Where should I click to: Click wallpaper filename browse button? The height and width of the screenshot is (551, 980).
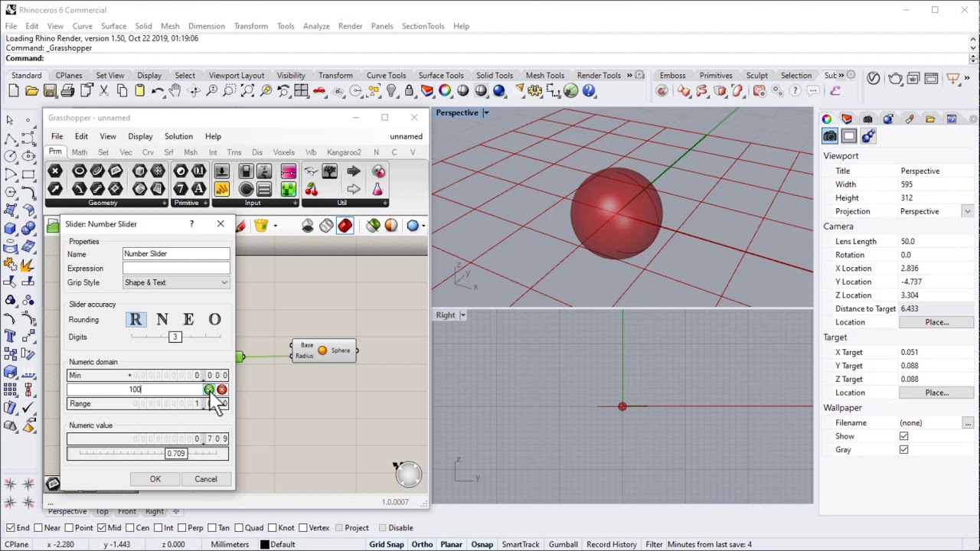pyautogui.click(x=968, y=423)
